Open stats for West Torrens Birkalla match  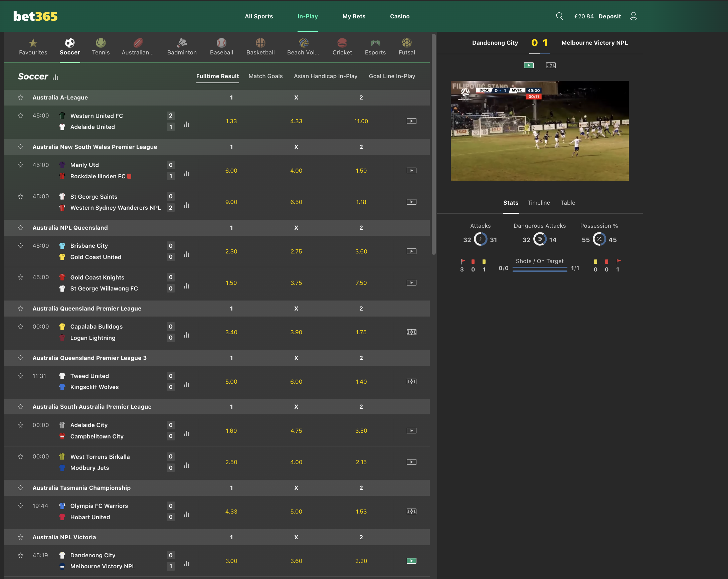pos(187,465)
